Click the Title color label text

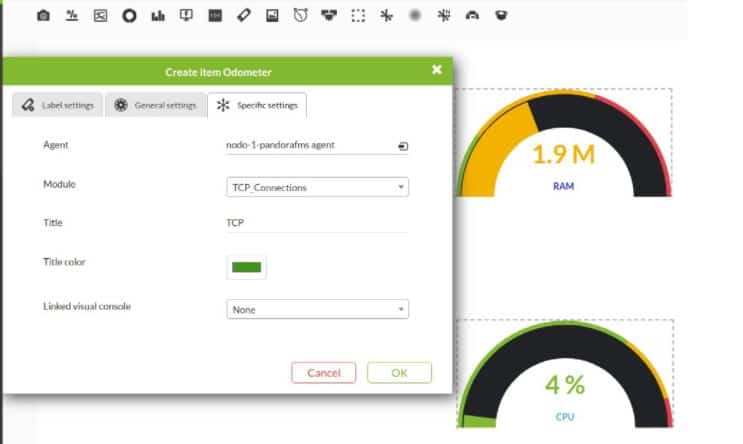coord(64,262)
